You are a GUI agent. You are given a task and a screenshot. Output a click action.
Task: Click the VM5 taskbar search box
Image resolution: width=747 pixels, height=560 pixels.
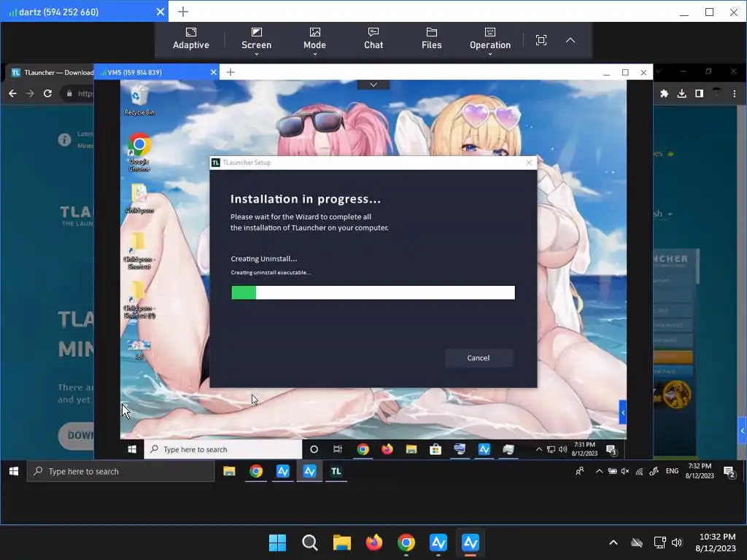tap(223, 449)
